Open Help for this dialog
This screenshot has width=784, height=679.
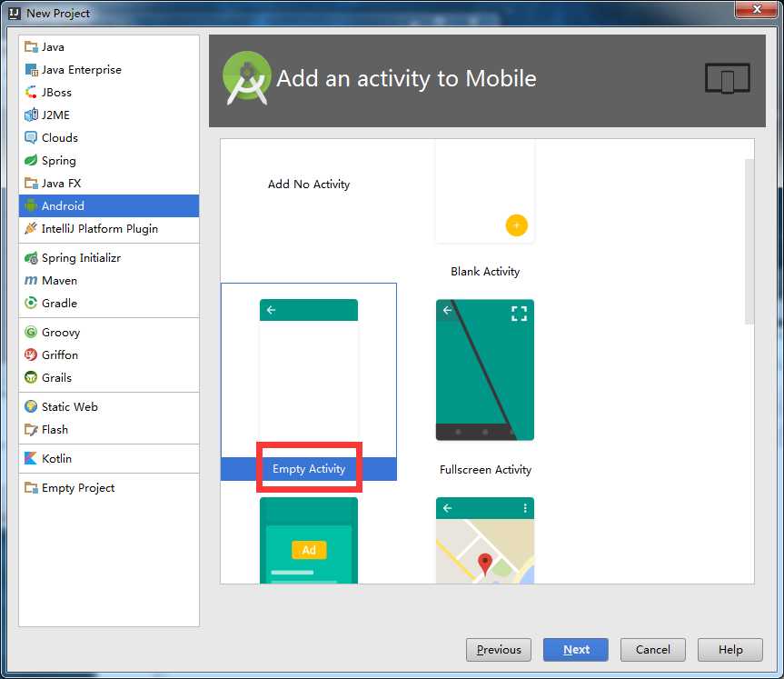pos(730,650)
